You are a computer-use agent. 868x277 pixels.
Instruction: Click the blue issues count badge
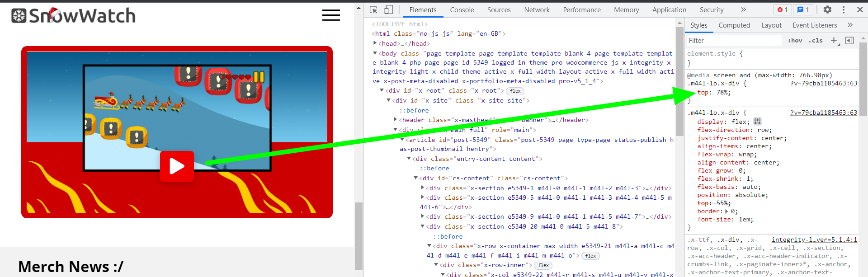click(803, 10)
